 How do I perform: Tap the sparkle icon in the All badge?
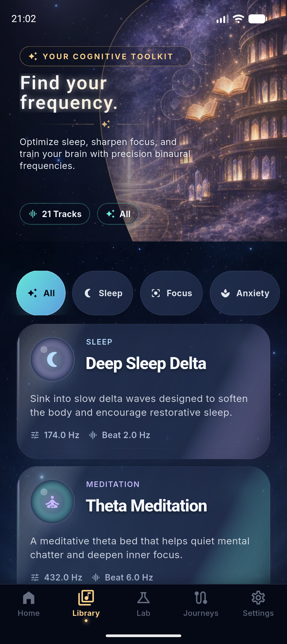(111, 214)
